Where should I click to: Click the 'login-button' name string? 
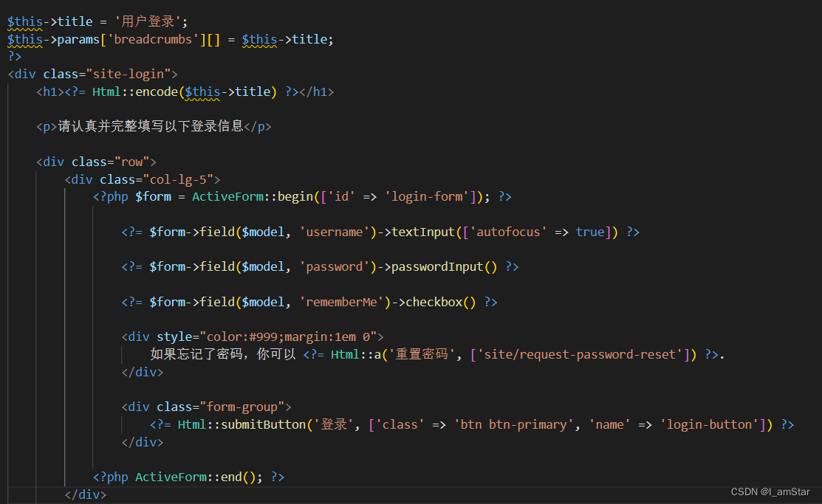pos(709,424)
